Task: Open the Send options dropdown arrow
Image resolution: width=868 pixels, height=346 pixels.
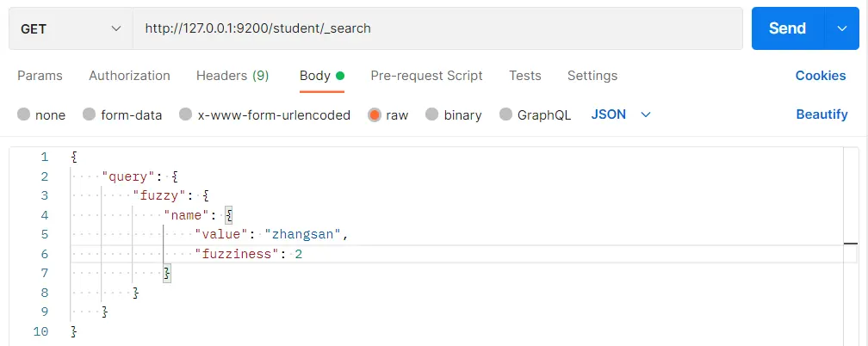Action: [x=841, y=28]
